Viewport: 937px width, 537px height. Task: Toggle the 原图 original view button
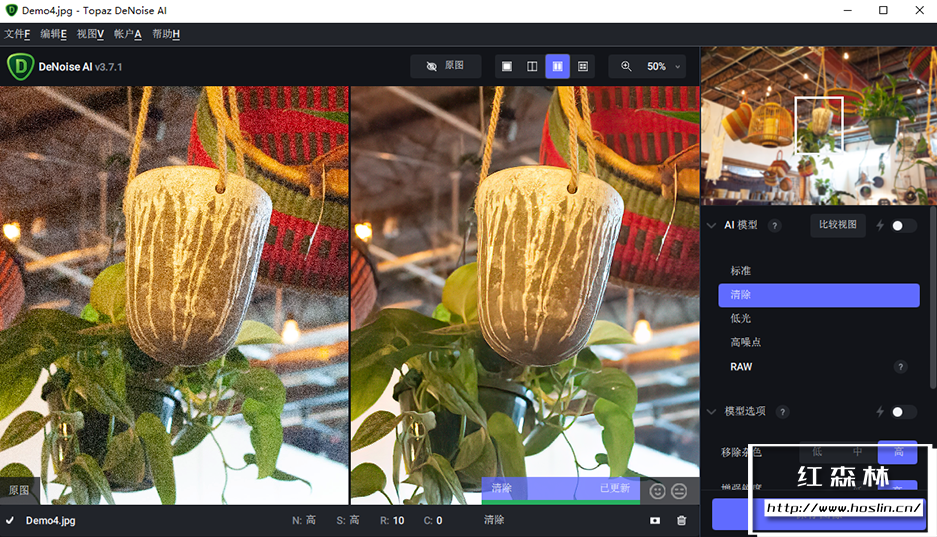(x=446, y=66)
